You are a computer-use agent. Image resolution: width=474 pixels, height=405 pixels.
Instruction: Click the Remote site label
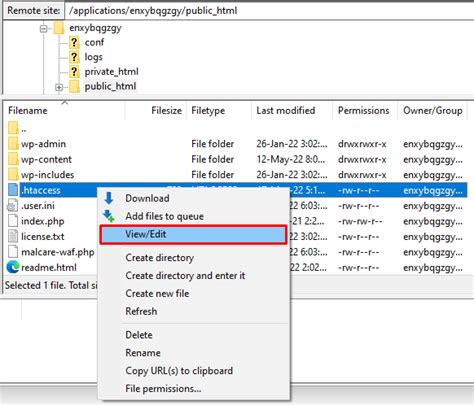(x=33, y=11)
